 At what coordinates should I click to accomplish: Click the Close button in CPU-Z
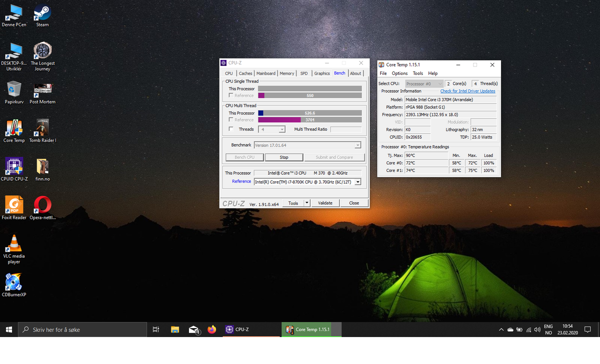[354, 203]
